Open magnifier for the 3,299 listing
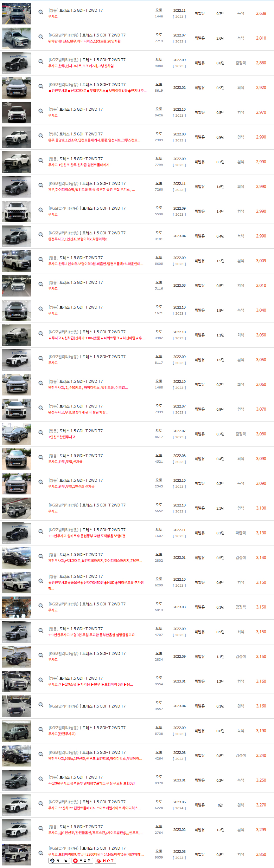Screen dimensions: 274x868 41,828
